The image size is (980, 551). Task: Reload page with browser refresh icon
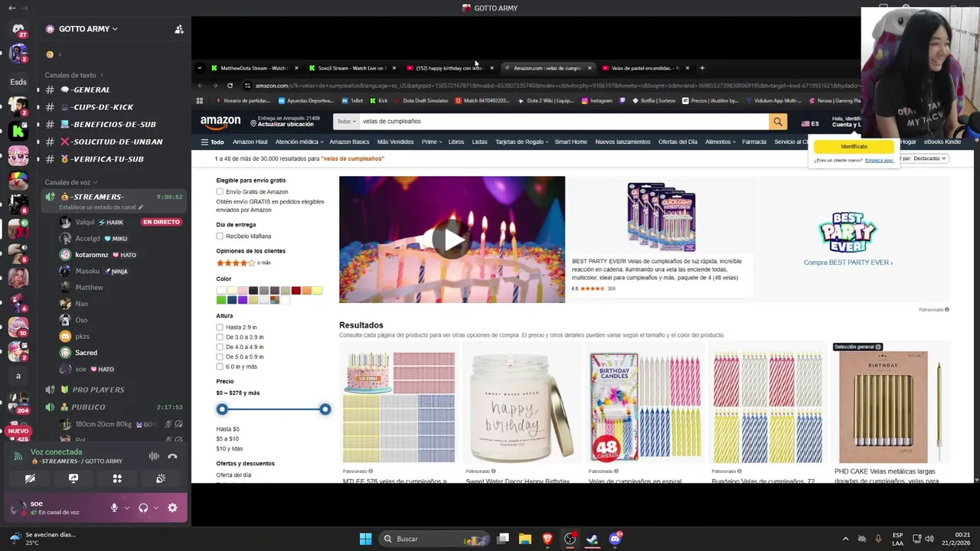pyautogui.click(x=230, y=86)
